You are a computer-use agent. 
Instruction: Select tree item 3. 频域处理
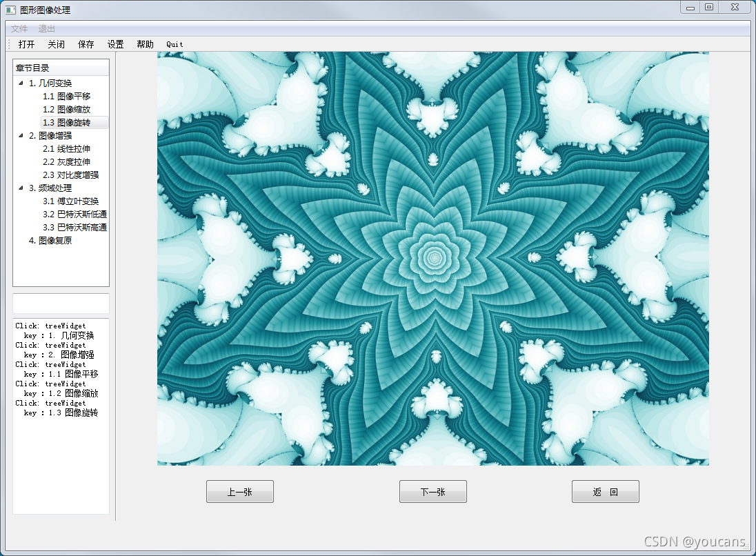pos(50,188)
